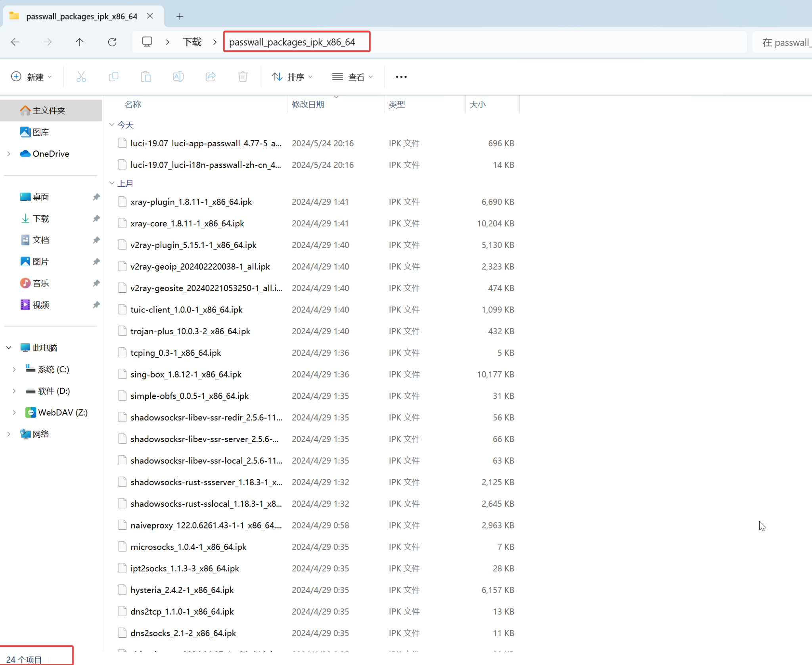Select 下载 in the sidebar
Viewport: 812px width, 665px height.
click(40, 218)
